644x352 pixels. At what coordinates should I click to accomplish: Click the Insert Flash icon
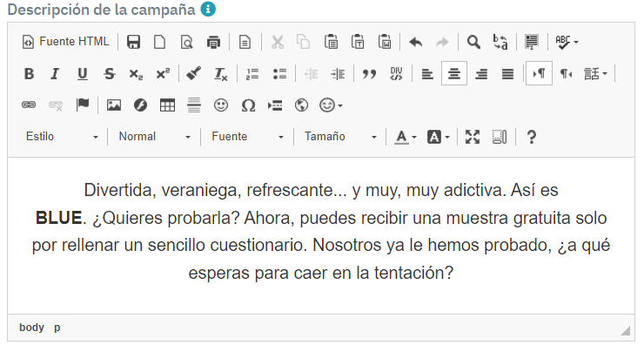(140, 105)
